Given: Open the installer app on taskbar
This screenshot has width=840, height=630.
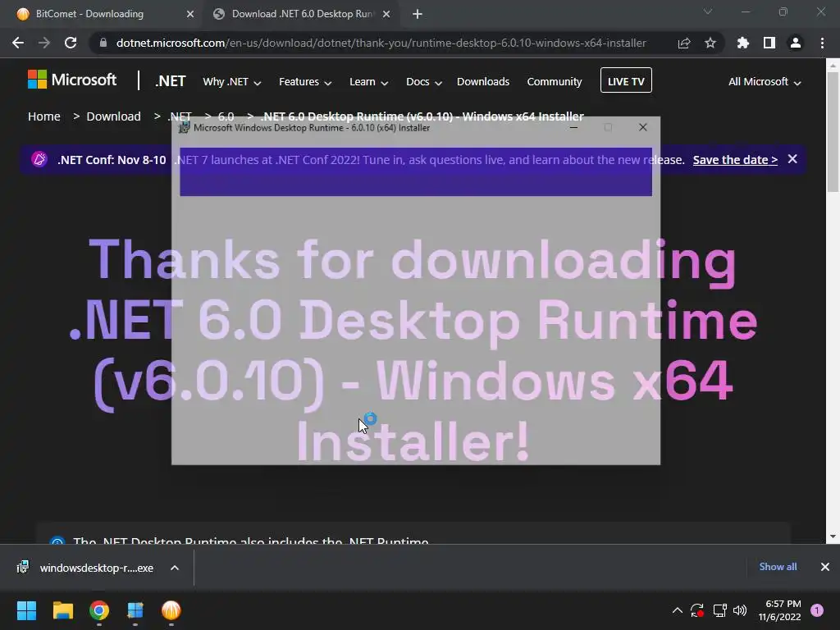Looking at the screenshot, I should [135, 610].
